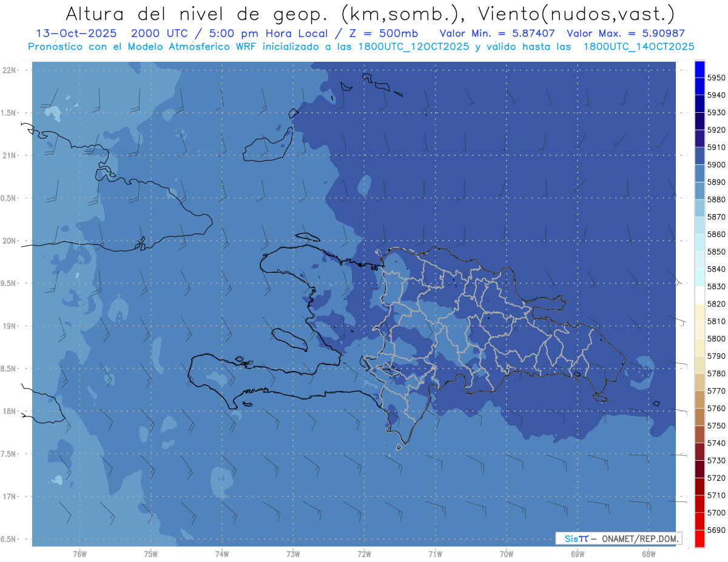Click the "5830" colorbar value
Viewport: 728px width, 562px height.
point(716,286)
